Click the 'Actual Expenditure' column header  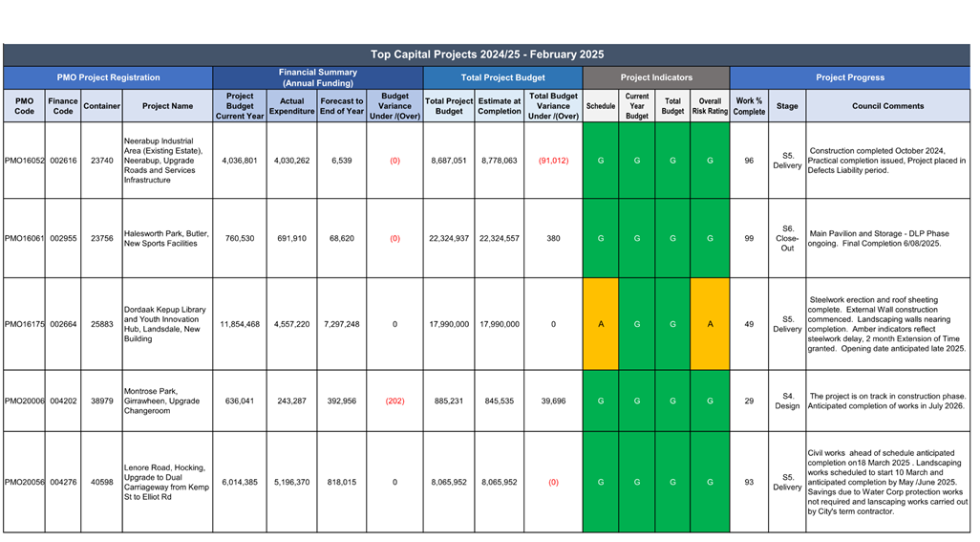pos(292,106)
